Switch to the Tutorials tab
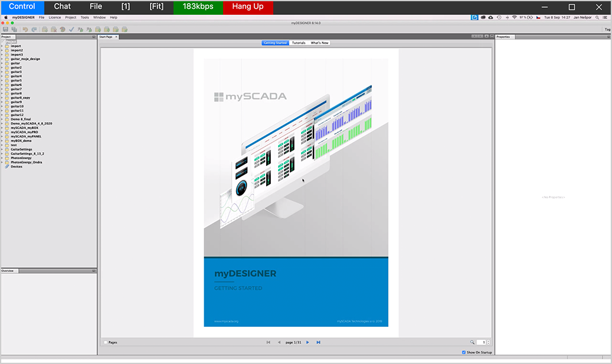The image size is (612, 364). (x=299, y=43)
